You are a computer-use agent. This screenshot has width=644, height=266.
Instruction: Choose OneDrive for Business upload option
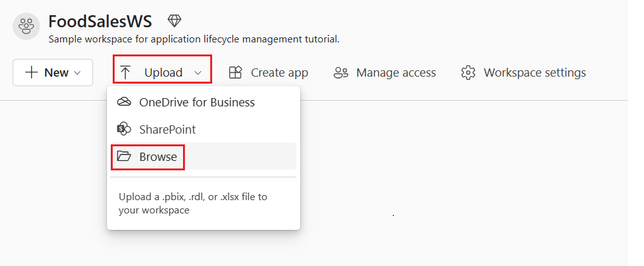pos(196,103)
